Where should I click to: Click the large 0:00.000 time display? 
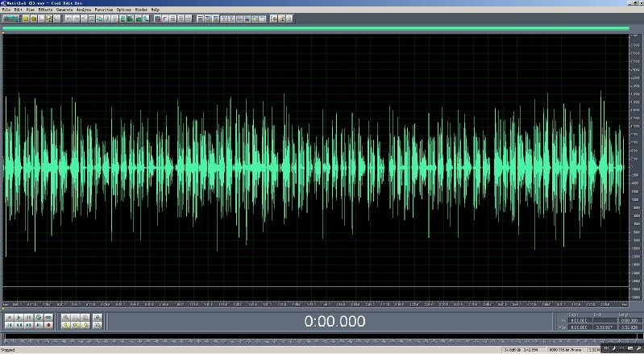[334, 321]
